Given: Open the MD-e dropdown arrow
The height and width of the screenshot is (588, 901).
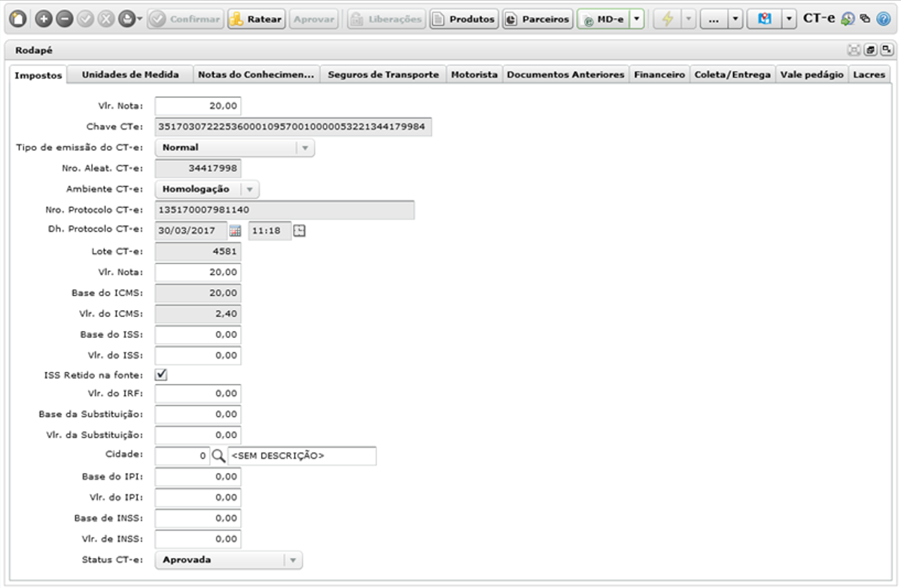Looking at the screenshot, I should point(637,19).
